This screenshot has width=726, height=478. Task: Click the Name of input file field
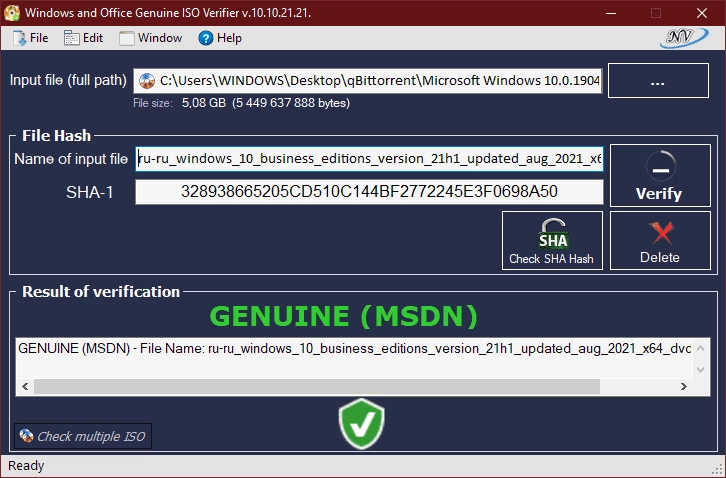point(369,159)
